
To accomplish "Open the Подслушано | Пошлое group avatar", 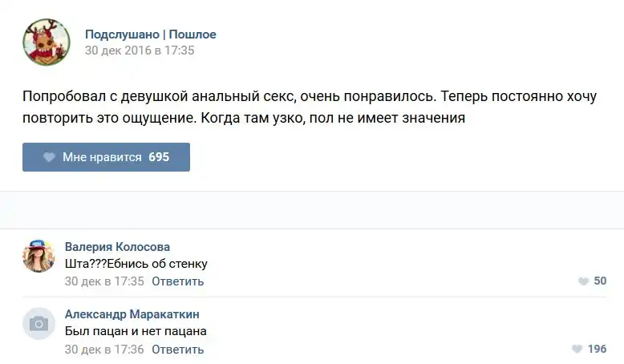I will pos(47,42).
